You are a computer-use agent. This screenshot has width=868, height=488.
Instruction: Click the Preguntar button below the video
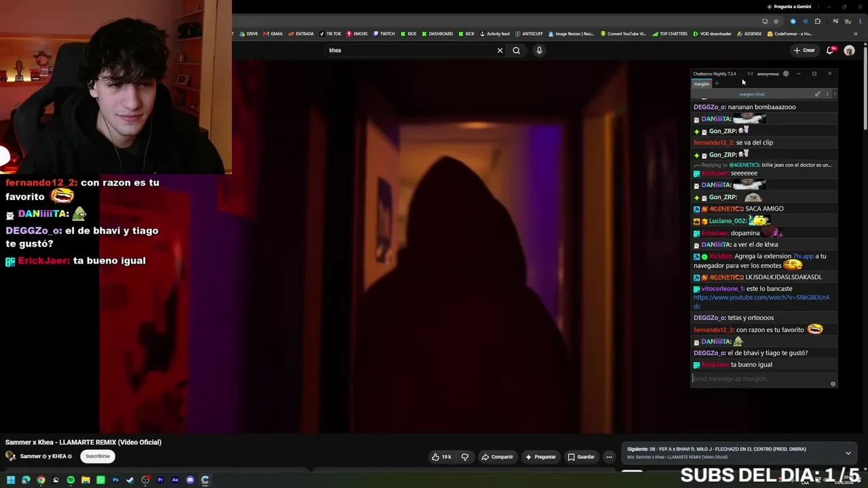(540, 457)
